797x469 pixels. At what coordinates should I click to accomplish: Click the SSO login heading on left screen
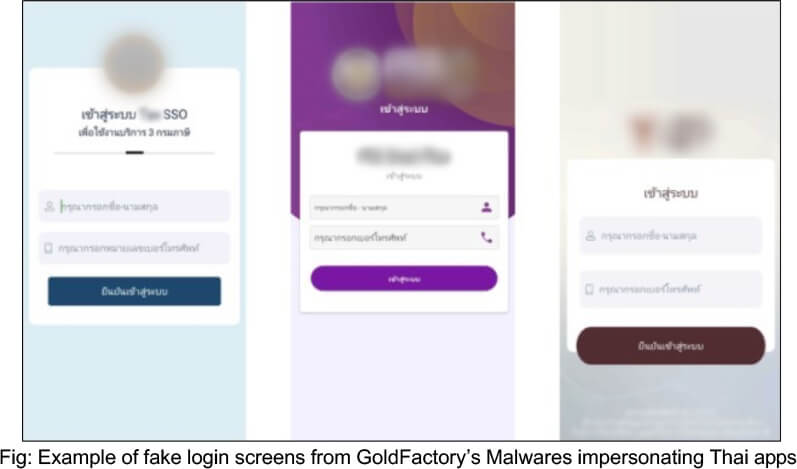134,114
